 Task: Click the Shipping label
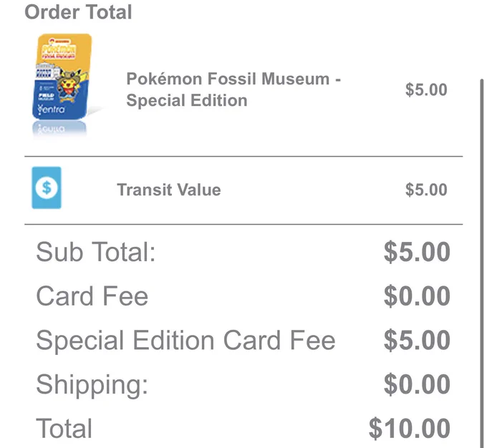tap(92, 385)
